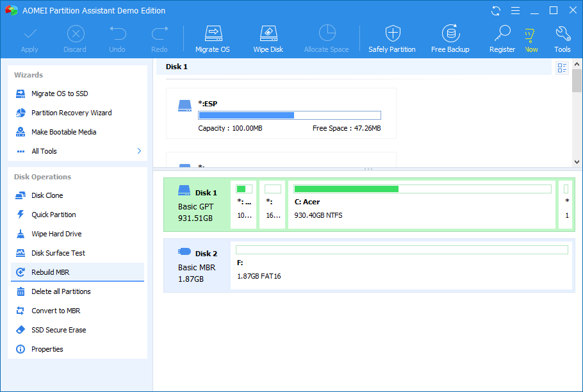Click the Register key icon
The height and width of the screenshot is (392, 583).
pyautogui.click(x=502, y=33)
